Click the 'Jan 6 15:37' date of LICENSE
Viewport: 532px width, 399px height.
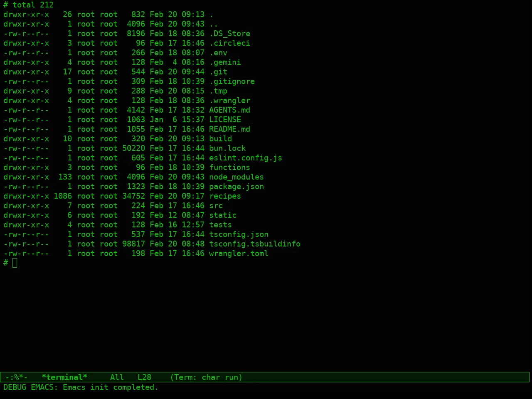click(177, 120)
